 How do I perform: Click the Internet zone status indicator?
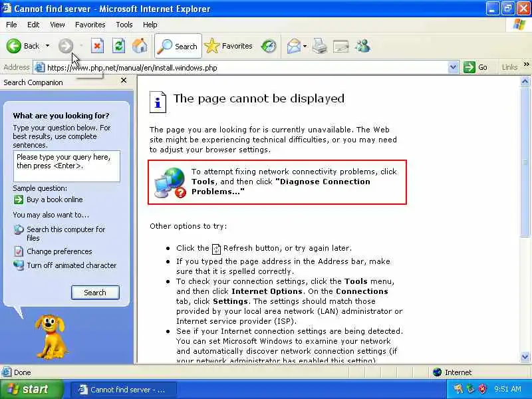coord(453,372)
